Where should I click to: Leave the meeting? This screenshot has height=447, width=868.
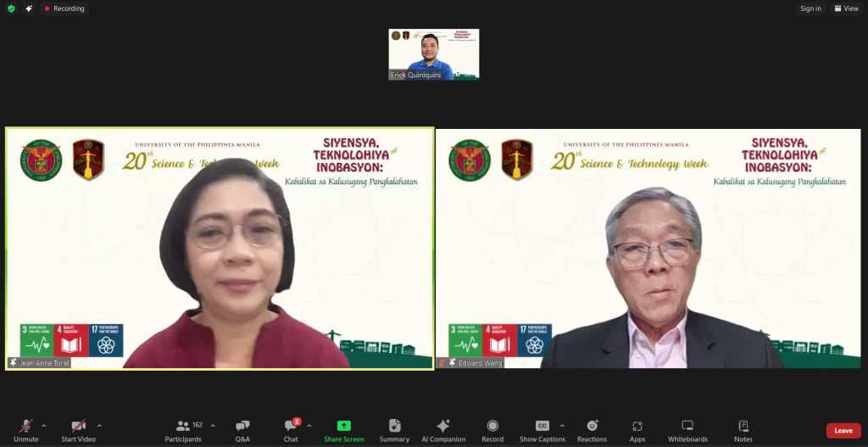click(x=843, y=431)
